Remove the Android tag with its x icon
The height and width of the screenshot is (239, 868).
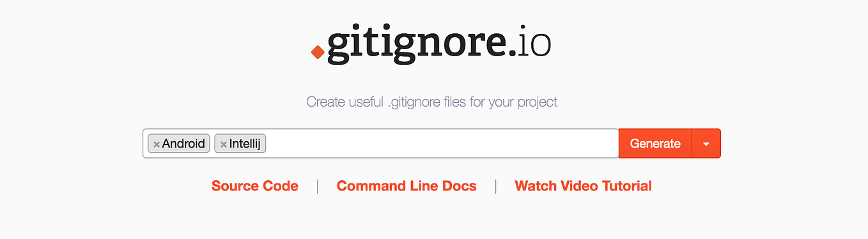click(x=156, y=144)
